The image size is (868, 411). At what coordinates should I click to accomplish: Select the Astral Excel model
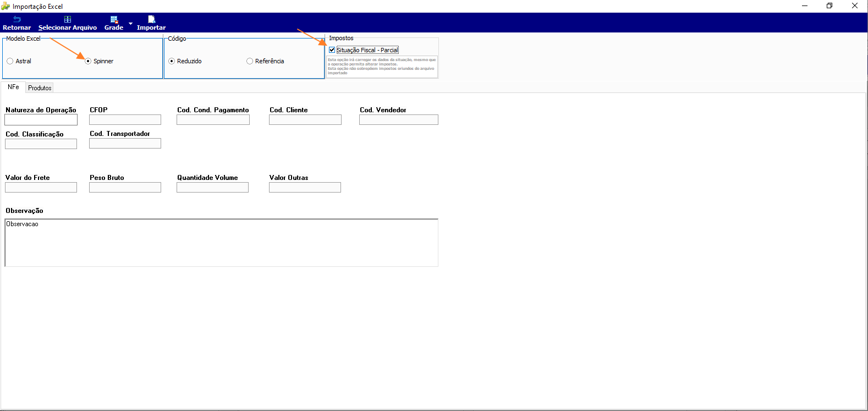19,61
